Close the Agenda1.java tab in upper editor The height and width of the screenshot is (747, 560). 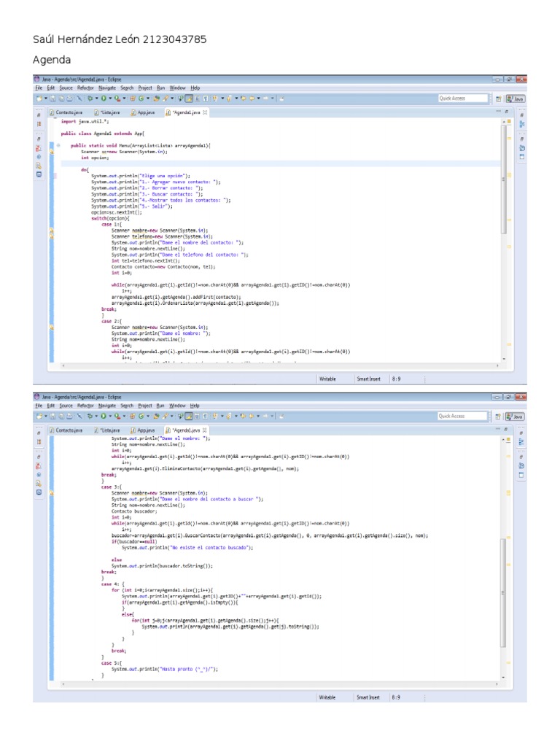tap(205, 112)
